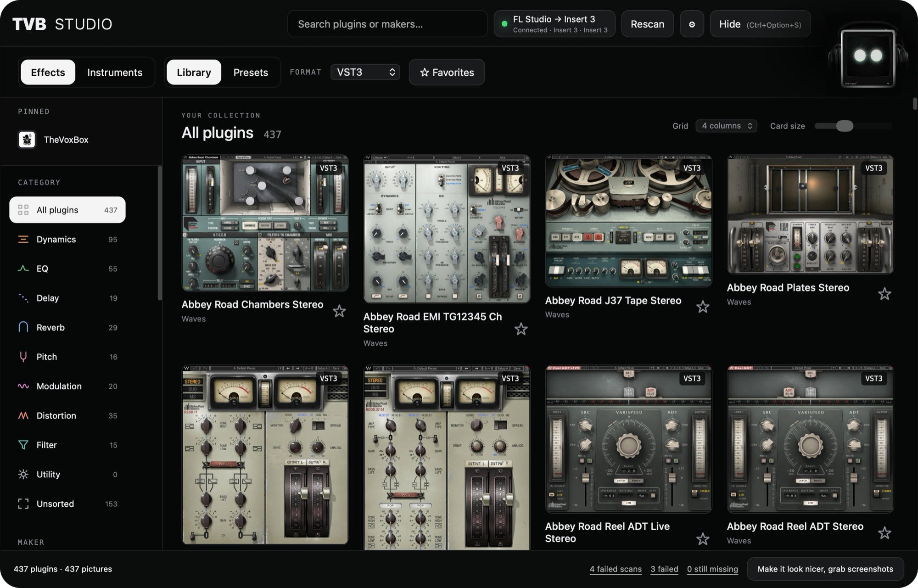Click Make it look nicer, grab screenshots
The image size is (918, 588).
(825, 569)
